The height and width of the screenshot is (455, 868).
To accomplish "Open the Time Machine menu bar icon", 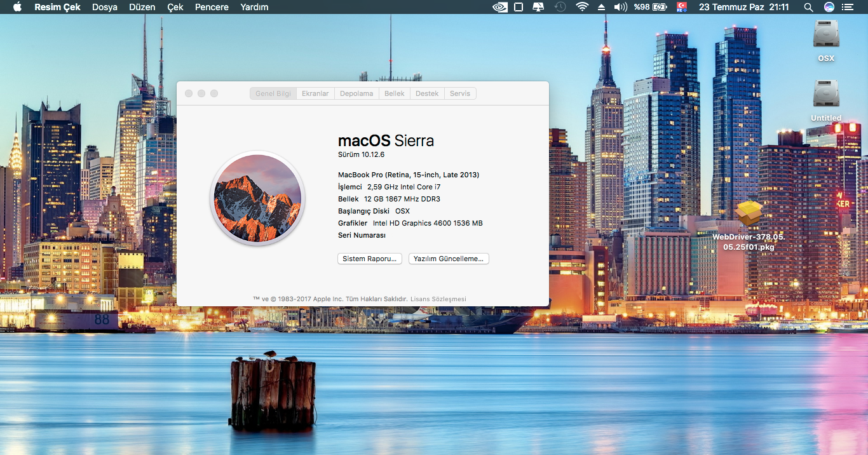I will point(560,7).
